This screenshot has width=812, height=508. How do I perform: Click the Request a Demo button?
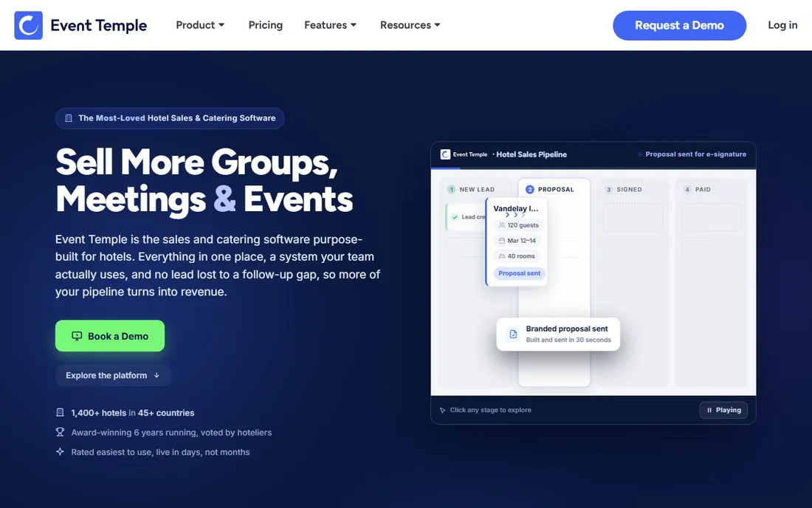coord(679,25)
